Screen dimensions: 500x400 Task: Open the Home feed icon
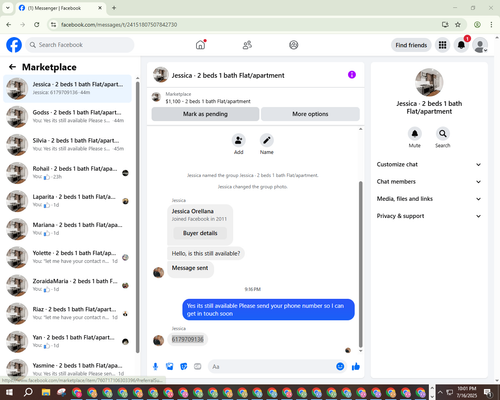coord(200,45)
